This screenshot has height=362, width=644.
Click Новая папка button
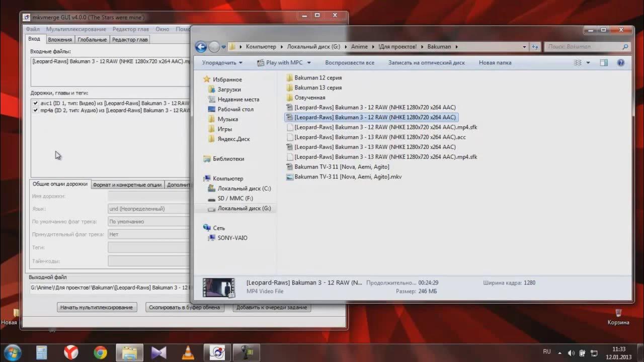point(495,63)
